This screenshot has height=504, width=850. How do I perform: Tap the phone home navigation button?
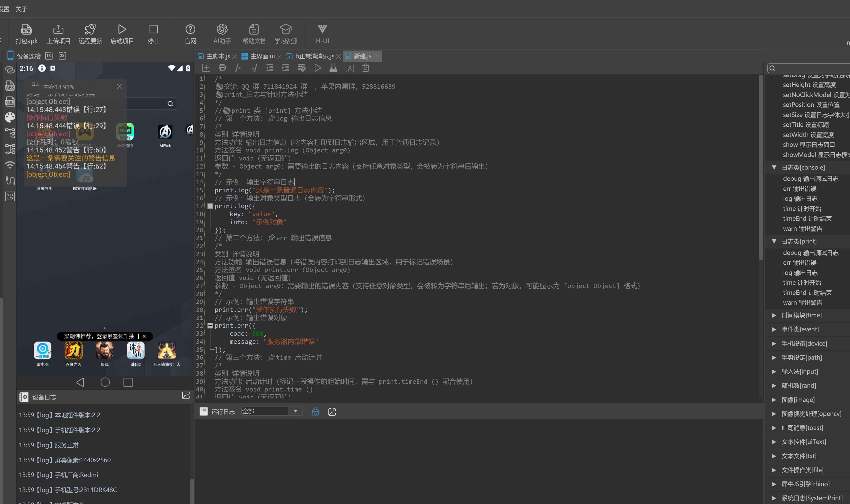click(x=105, y=382)
